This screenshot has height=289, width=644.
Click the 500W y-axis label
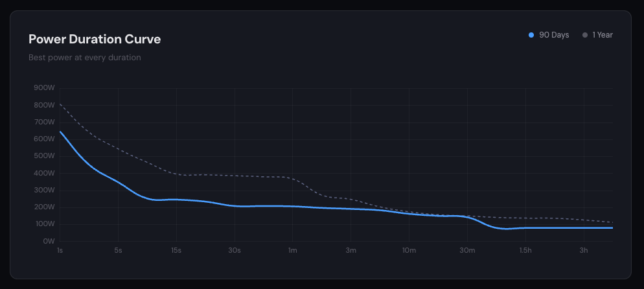coord(44,156)
